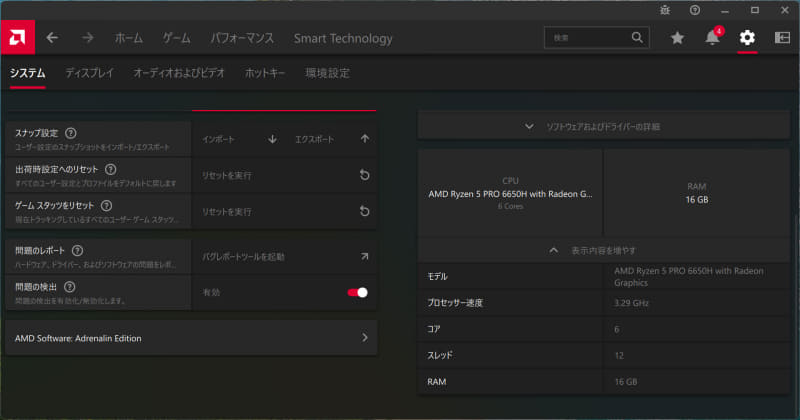800x420 pixels.
Task: Click the AMD logo icon
Action: [x=17, y=37]
